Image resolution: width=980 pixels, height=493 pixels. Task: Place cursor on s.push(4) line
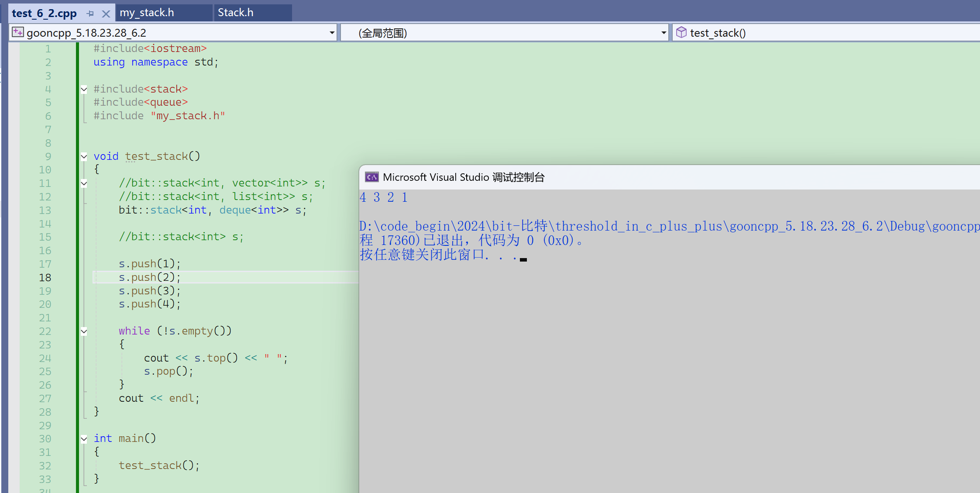tap(149, 304)
